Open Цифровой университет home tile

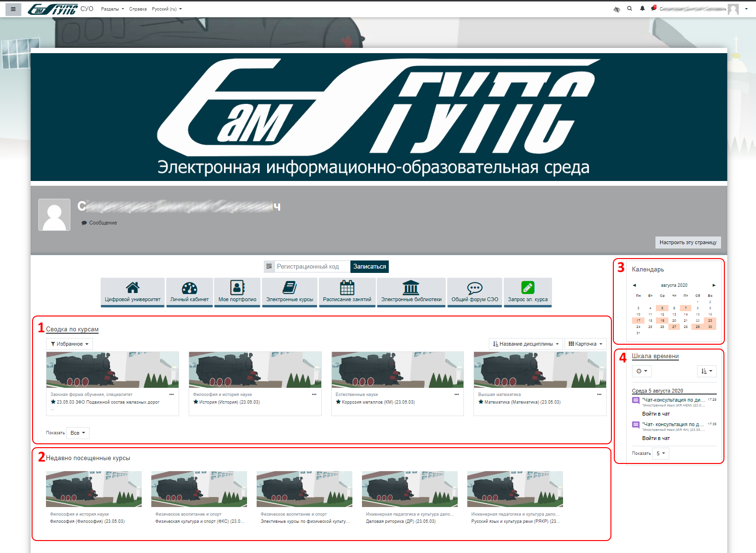(133, 293)
